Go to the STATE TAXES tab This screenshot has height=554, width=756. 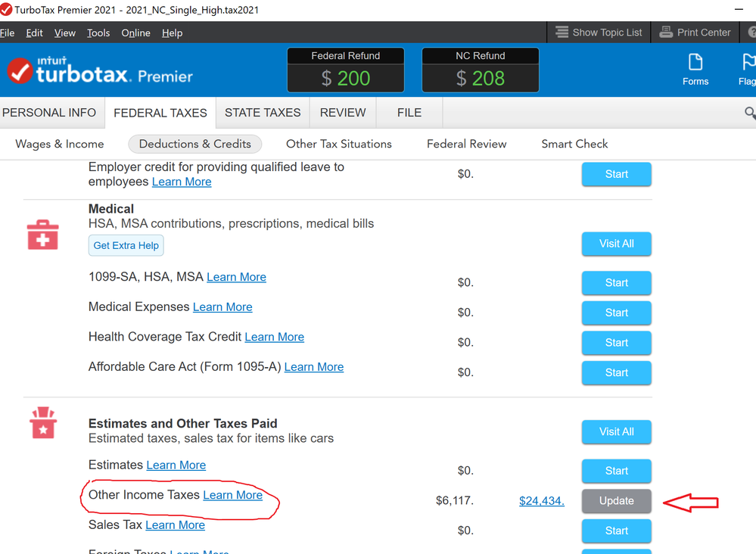[263, 113]
